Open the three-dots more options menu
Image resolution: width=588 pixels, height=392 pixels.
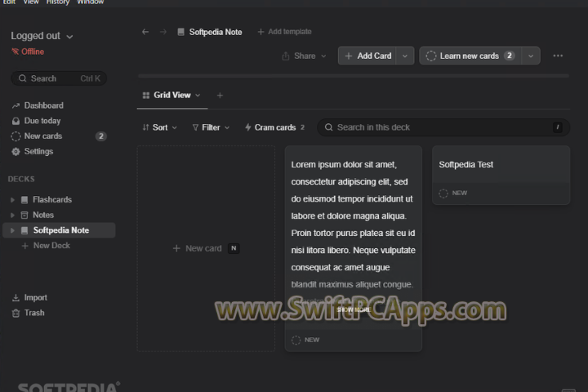tap(558, 56)
